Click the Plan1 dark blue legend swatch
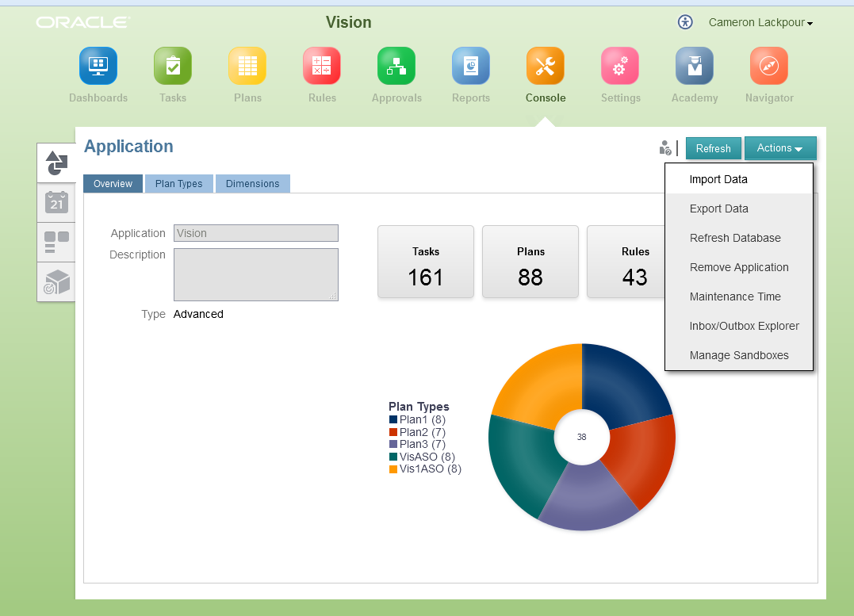Image resolution: width=854 pixels, height=616 pixels. [393, 419]
